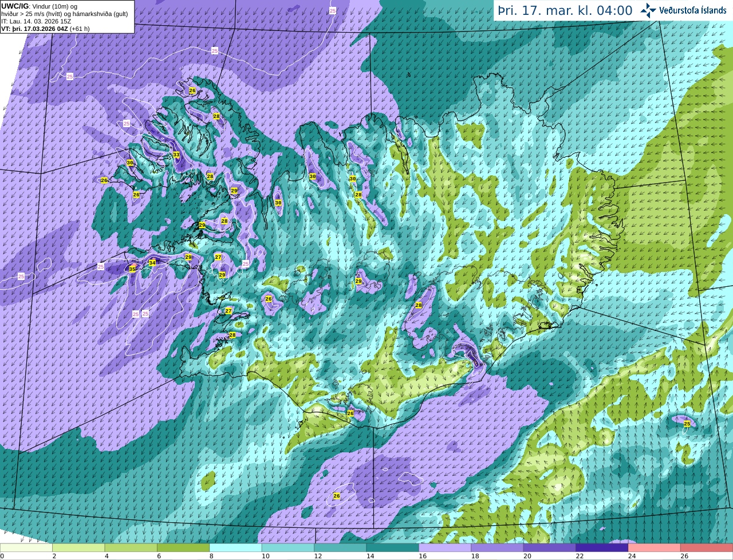Pick the light turquoise 10–12 m/s legend swatch
This screenshot has height=560, width=733.
point(288,547)
